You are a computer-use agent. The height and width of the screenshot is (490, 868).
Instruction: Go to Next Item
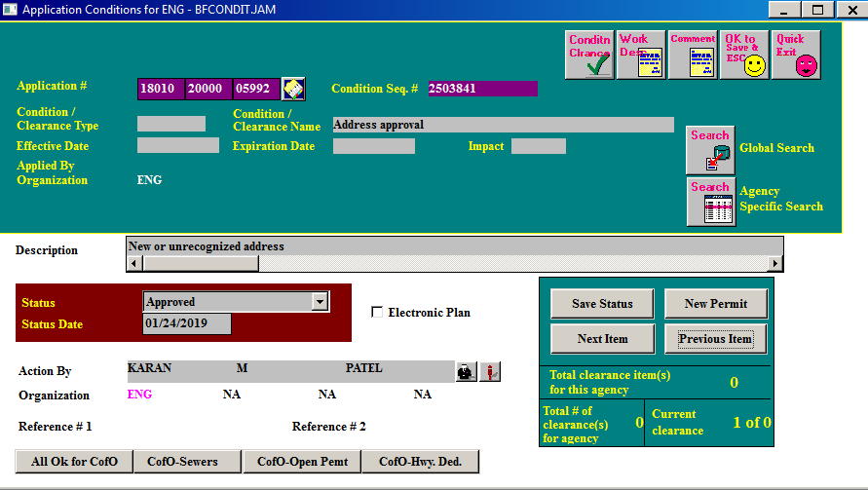click(x=602, y=339)
